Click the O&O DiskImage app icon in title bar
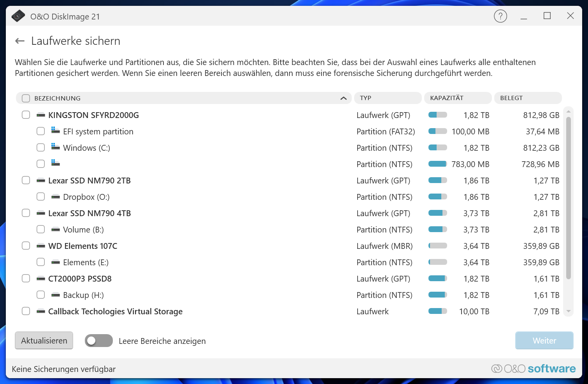Screen dimensions: 588x384 18,16
